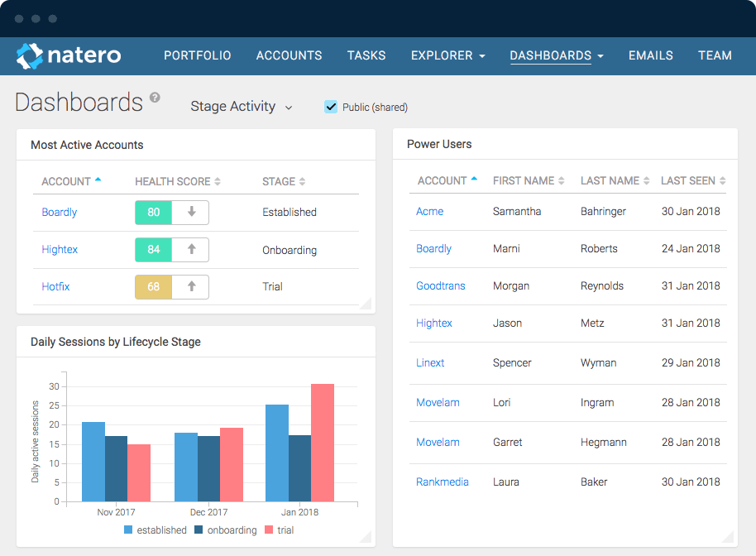Sort Power Users by Account column
The image size is (756, 556).
click(447, 180)
